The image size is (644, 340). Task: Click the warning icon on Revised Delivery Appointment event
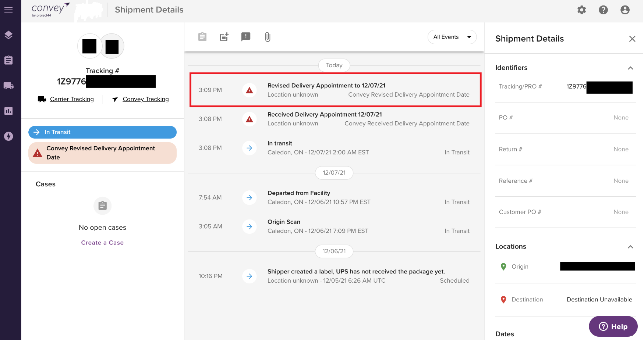tap(250, 90)
